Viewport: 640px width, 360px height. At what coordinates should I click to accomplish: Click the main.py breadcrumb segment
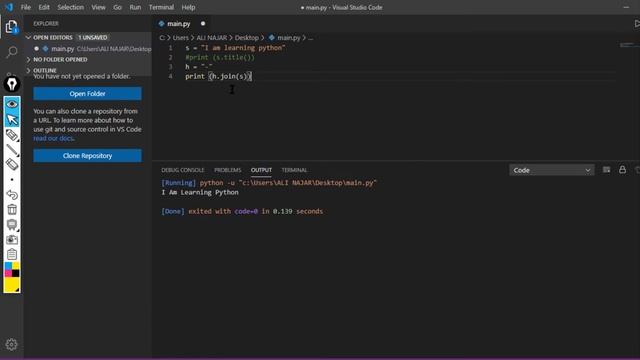pyautogui.click(x=289, y=38)
